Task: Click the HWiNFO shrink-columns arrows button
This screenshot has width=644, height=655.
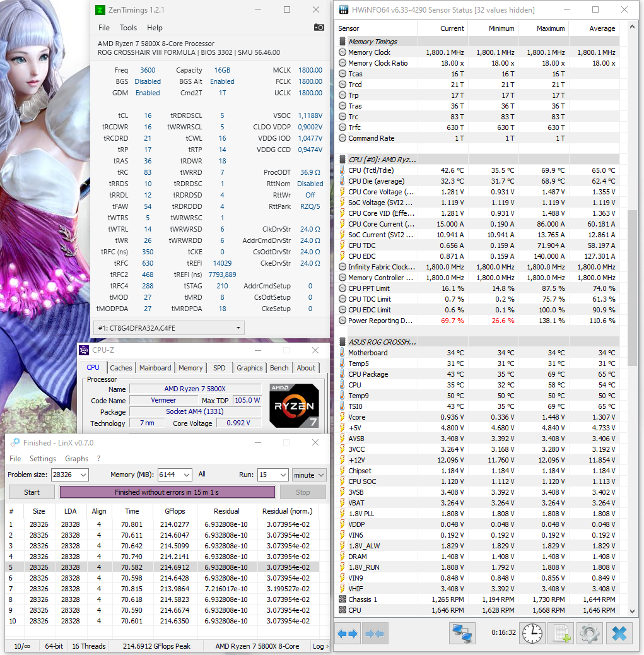Action: coord(375,634)
